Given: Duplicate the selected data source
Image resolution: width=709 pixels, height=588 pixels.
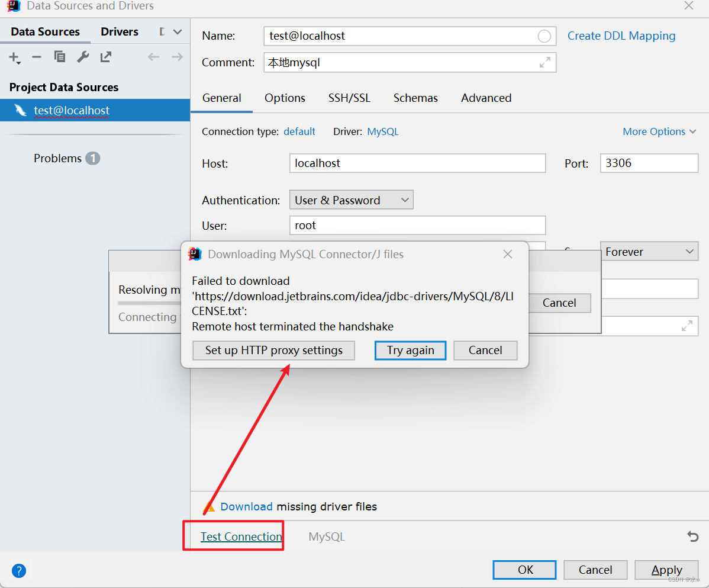Looking at the screenshot, I should click(60, 57).
